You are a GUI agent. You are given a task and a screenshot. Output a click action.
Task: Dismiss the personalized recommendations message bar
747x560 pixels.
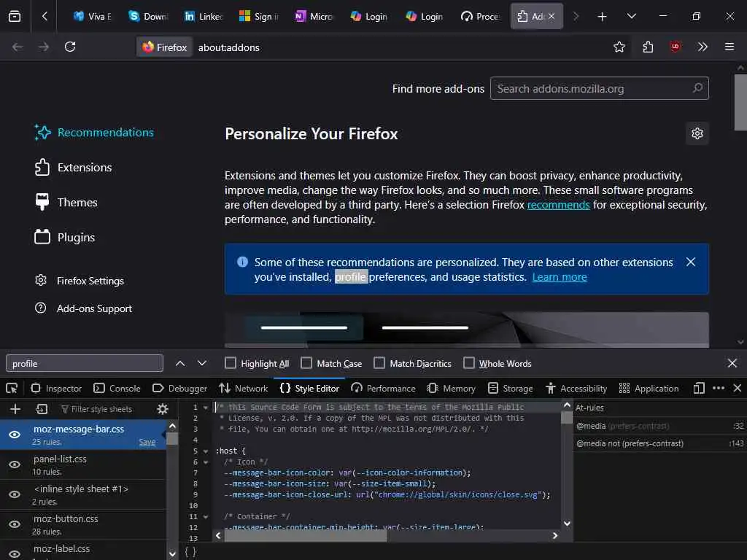(x=690, y=262)
